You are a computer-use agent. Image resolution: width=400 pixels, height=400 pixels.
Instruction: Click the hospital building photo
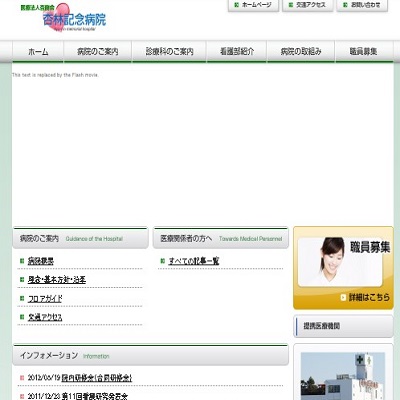(343, 376)
